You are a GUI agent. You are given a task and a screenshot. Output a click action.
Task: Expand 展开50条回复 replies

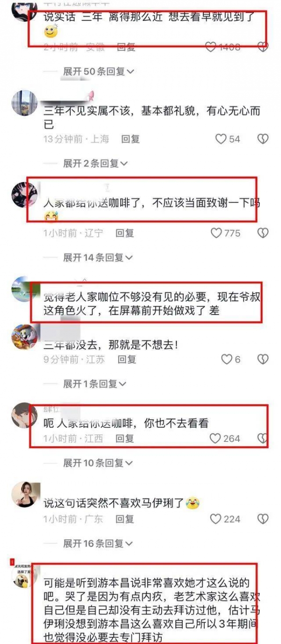[99, 72]
